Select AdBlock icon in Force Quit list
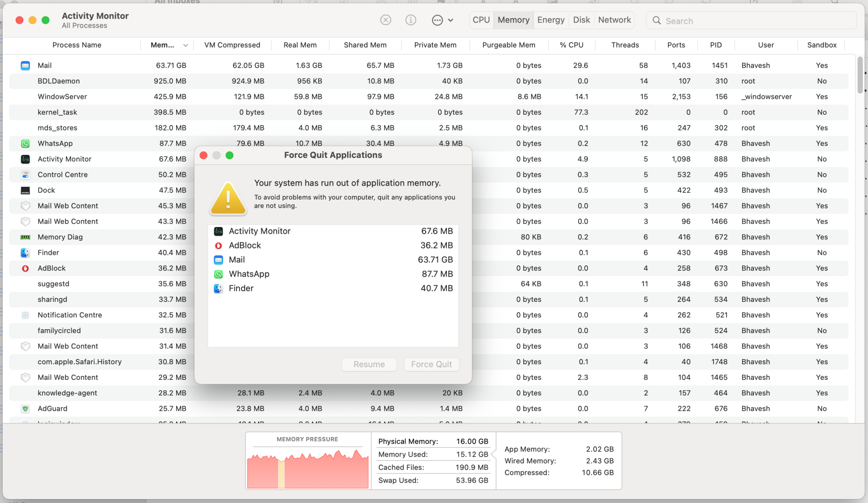Screen dimensions: 868x503 [218, 245]
